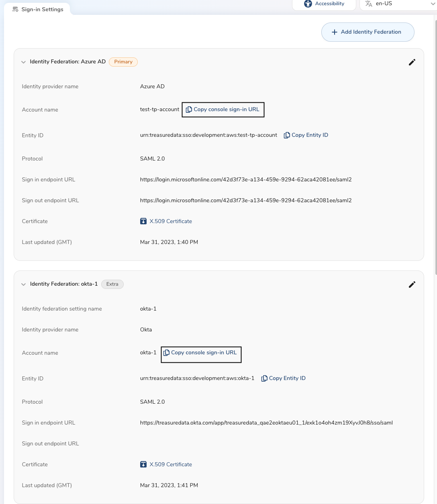The height and width of the screenshot is (504, 437).
Task: Open the en-US language dropdown
Action: [433, 4]
